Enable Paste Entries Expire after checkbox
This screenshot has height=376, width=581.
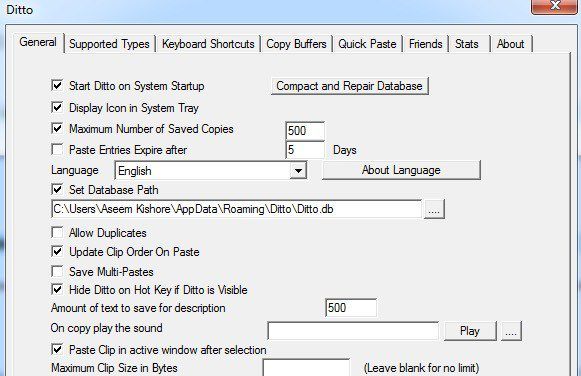(x=57, y=149)
